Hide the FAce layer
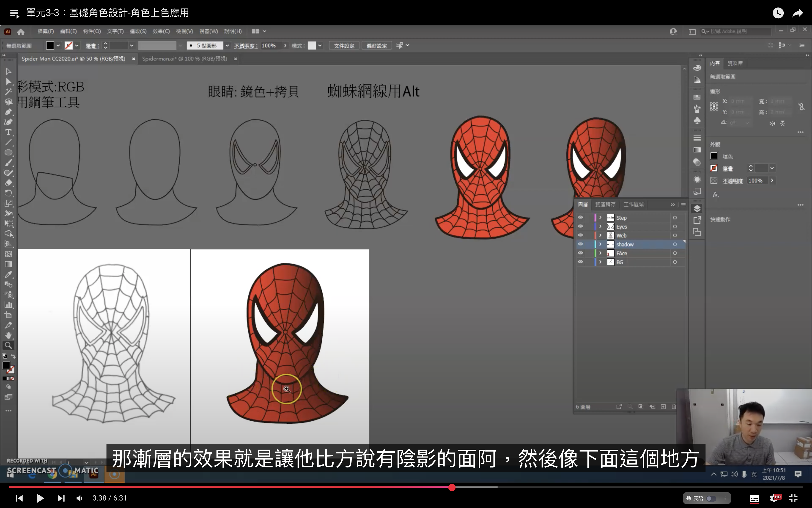812x508 pixels. point(580,253)
